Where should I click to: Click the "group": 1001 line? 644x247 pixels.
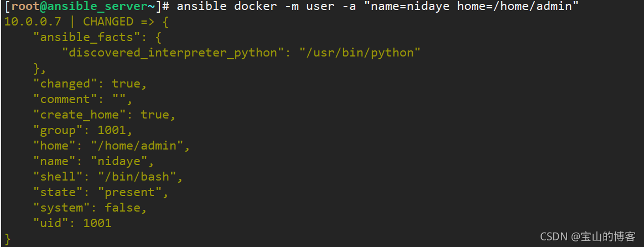(83, 131)
